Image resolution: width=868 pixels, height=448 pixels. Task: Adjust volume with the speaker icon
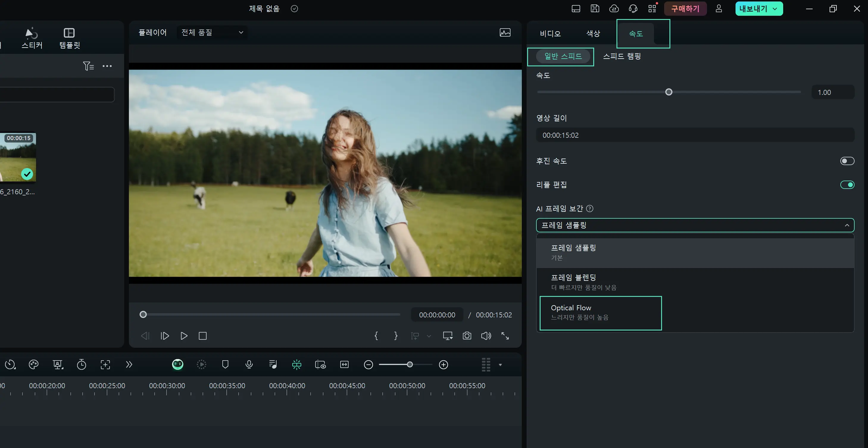[x=486, y=336]
